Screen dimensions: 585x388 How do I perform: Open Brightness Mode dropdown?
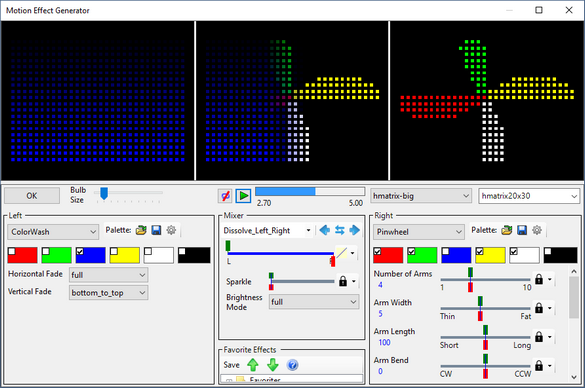pos(314,302)
